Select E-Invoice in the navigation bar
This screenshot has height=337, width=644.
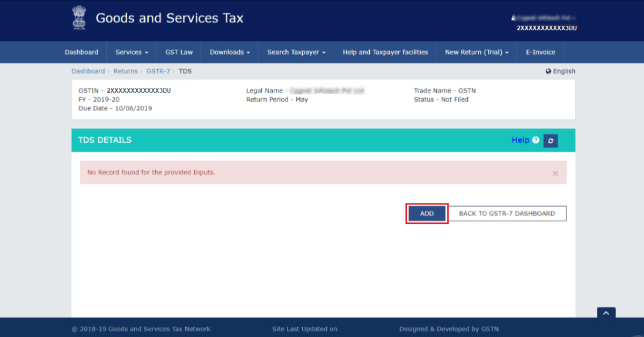click(540, 52)
